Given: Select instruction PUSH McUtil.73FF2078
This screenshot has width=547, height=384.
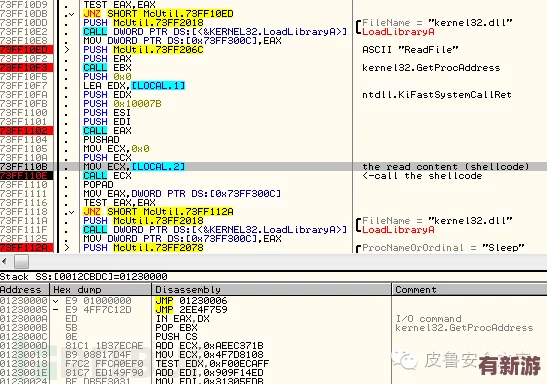Looking at the screenshot, I should click(x=143, y=248).
